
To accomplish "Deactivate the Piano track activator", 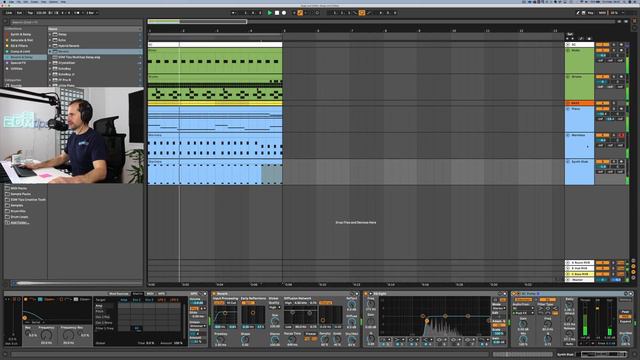I will click(602, 109).
